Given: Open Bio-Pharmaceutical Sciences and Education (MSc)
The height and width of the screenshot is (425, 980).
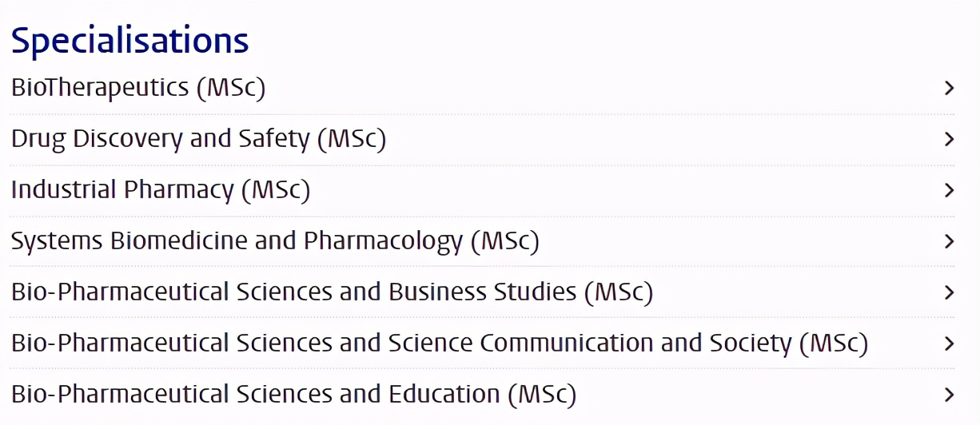Looking at the screenshot, I should coord(293,395).
